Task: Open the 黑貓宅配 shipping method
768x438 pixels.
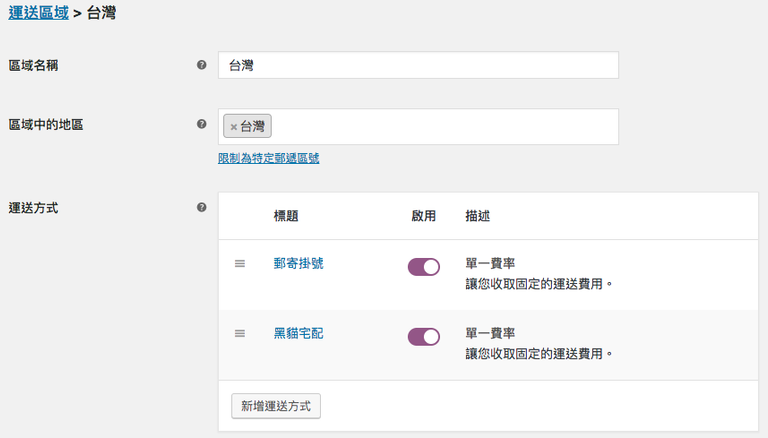Action: [x=298, y=334]
